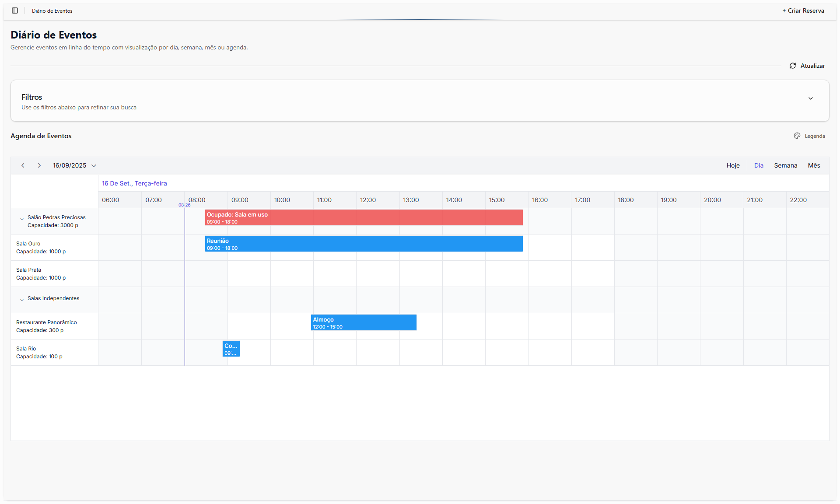
Task: Click the 08:26 current time marker
Action: point(185,205)
